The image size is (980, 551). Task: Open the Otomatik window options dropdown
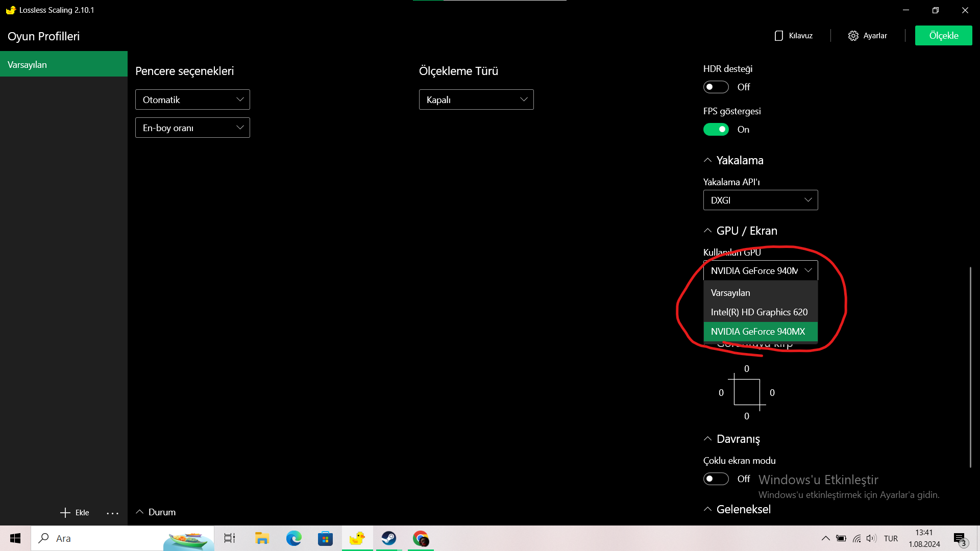192,100
